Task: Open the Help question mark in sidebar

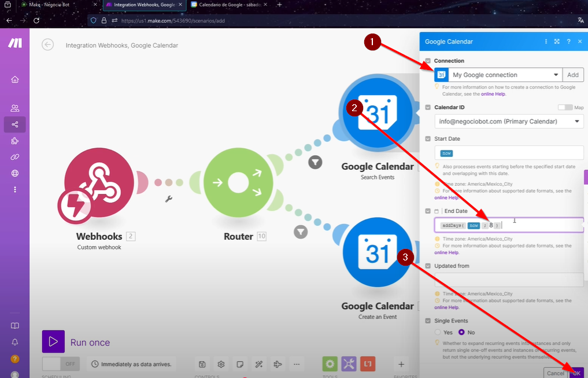Action: (x=15, y=359)
